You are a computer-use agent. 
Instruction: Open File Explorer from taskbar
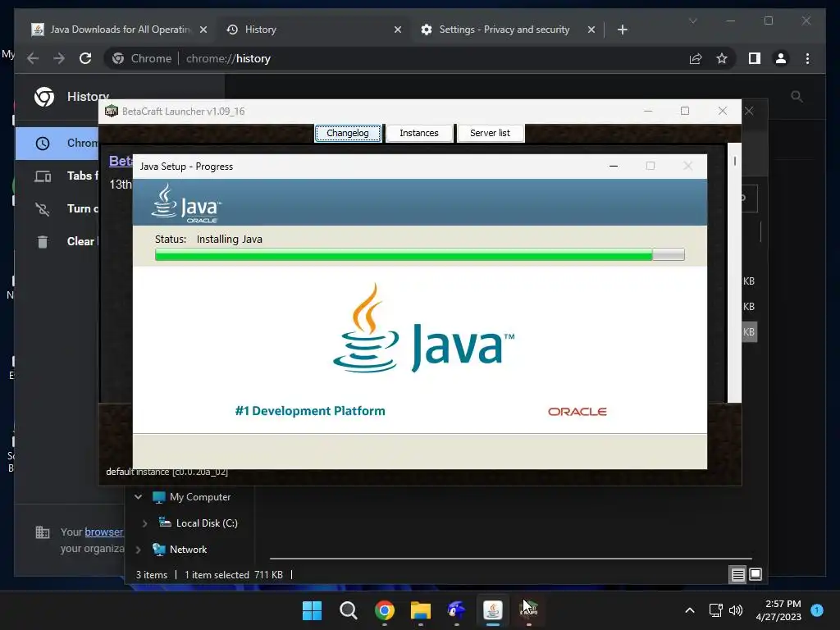tap(421, 610)
